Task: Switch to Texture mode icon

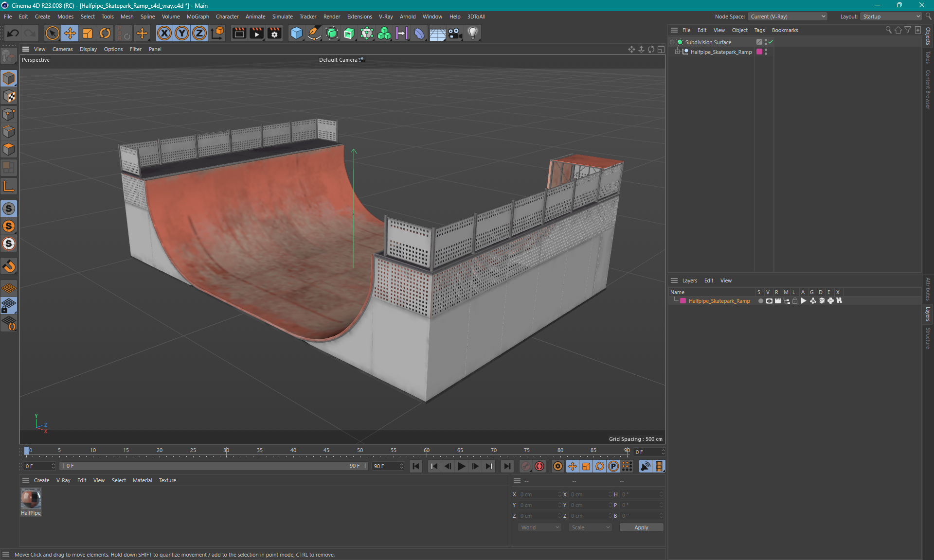Action: tap(9, 96)
